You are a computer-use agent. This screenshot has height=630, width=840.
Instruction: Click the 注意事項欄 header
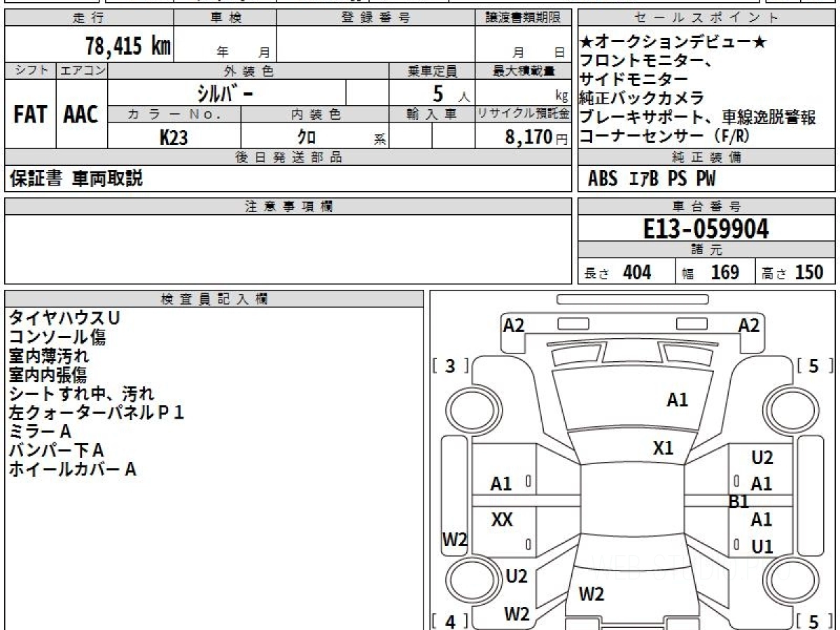click(288, 206)
